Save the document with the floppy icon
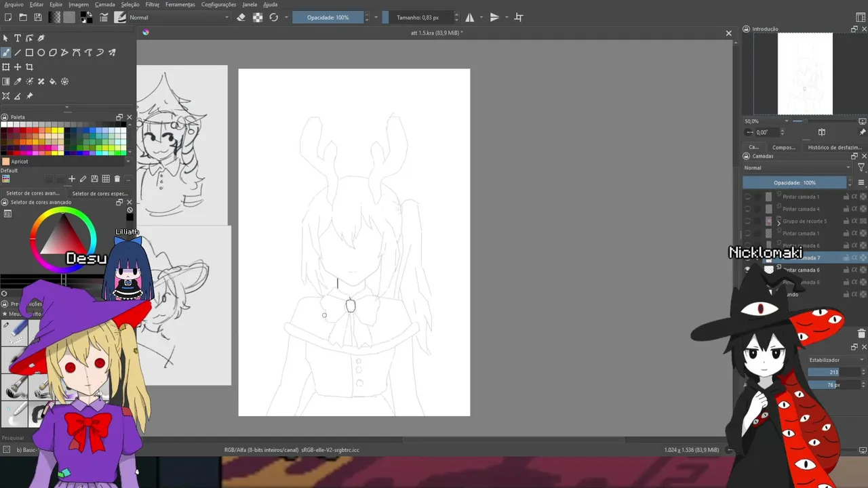Viewport: 868px width, 488px height. [38, 18]
